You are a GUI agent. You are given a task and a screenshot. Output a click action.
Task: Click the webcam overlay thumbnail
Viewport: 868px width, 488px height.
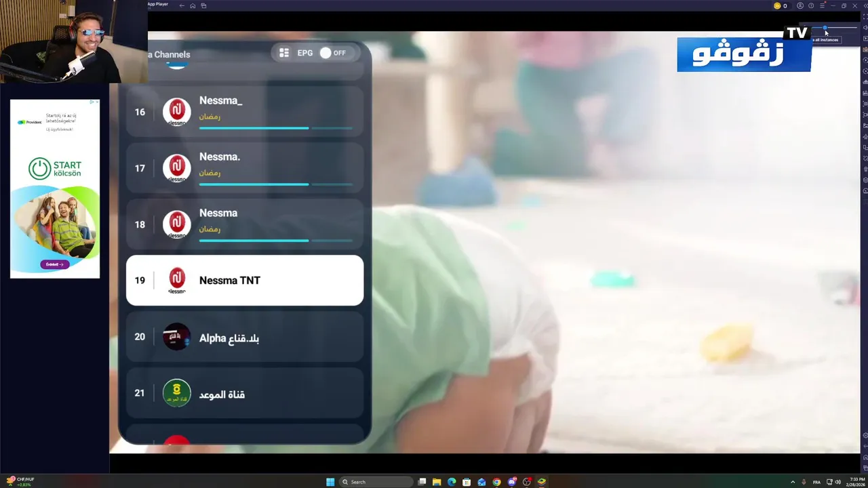click(x=73, y=41)
